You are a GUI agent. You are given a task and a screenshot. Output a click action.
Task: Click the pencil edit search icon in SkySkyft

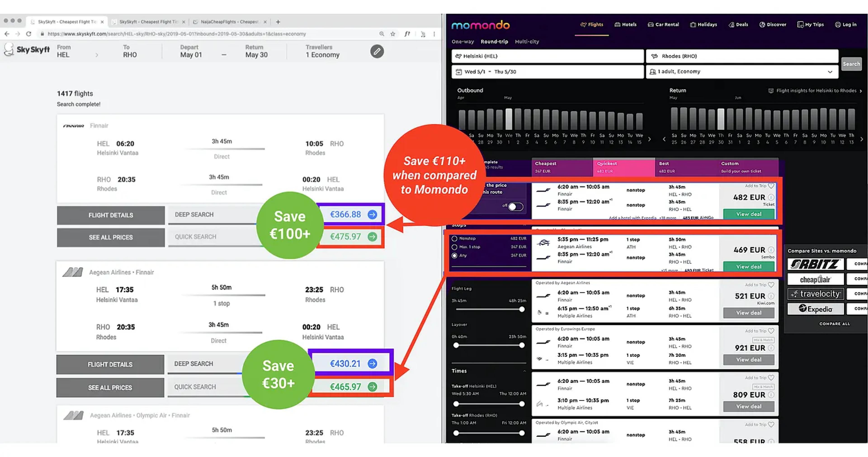click(377, 52)
